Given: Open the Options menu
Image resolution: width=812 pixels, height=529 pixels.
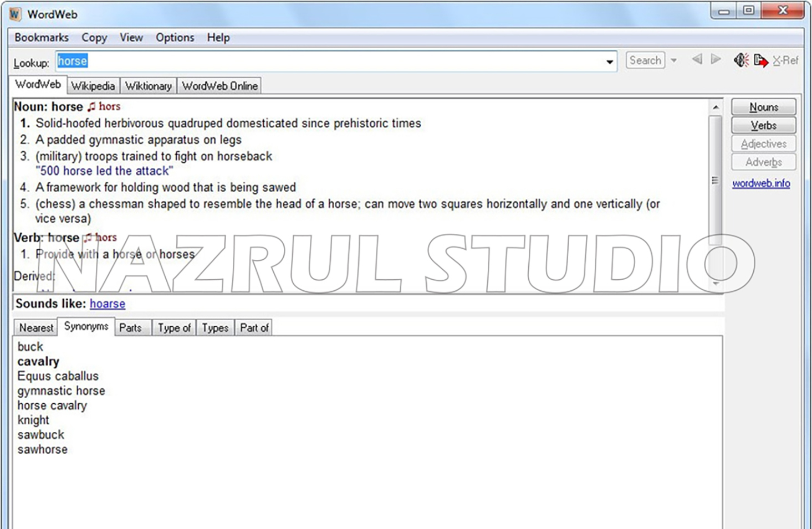Looking at the screenshot, I should pos(175,38).
